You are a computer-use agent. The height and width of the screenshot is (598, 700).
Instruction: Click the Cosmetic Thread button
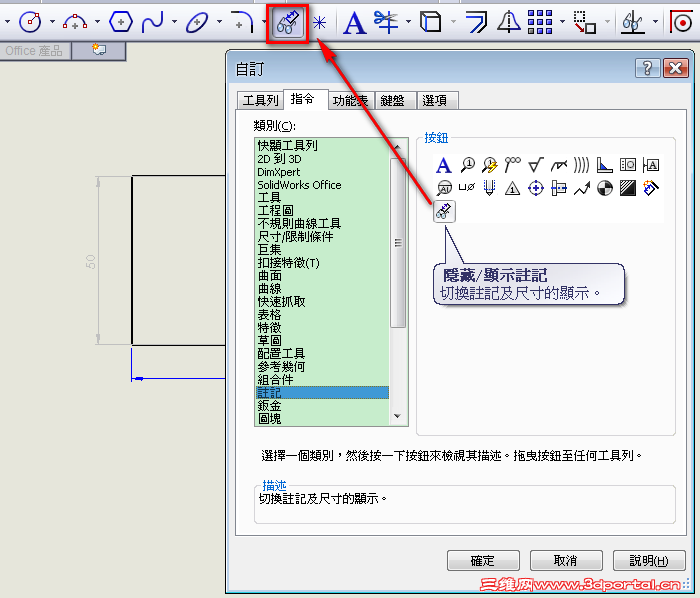point(489,188)
